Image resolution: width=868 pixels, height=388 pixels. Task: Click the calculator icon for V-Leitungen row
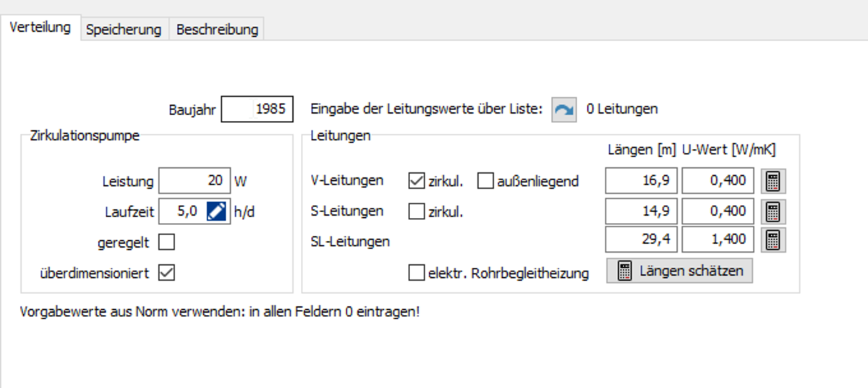[773, 181]
